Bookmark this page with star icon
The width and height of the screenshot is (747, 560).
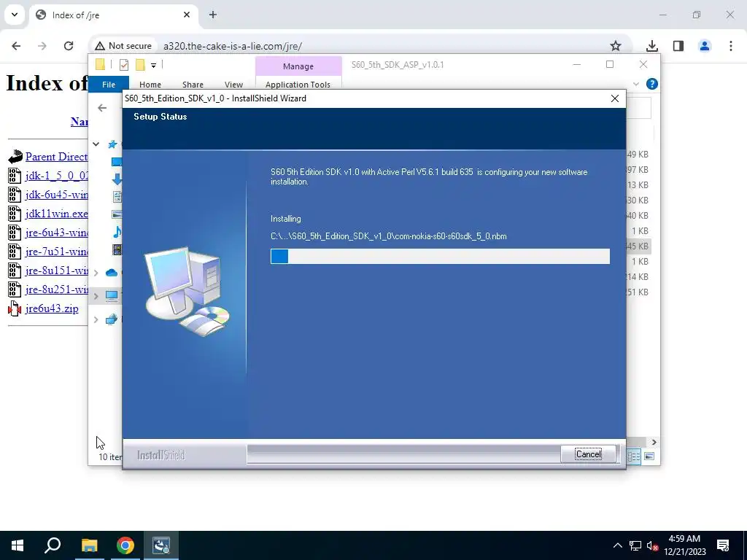pos(616,46)
